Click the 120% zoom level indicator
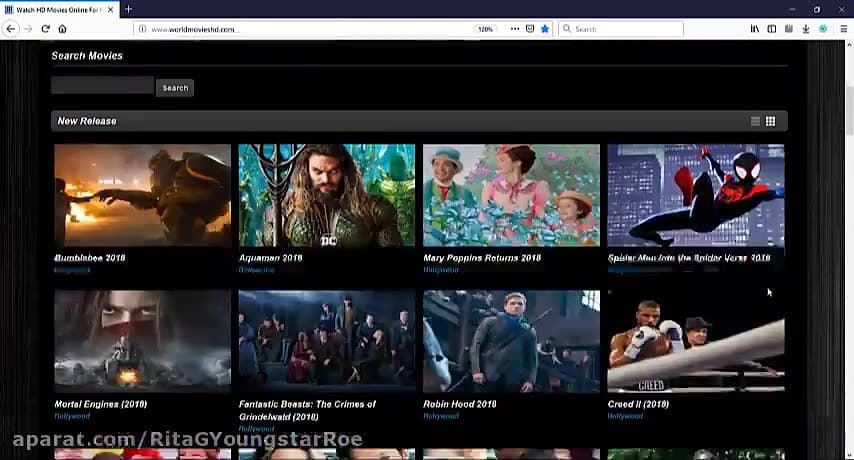This screenshot has height=460, width=854. coord(485,29)
